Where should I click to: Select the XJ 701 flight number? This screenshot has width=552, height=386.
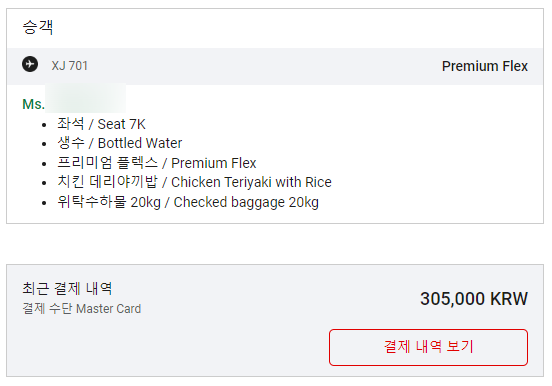tap(69, 66)
